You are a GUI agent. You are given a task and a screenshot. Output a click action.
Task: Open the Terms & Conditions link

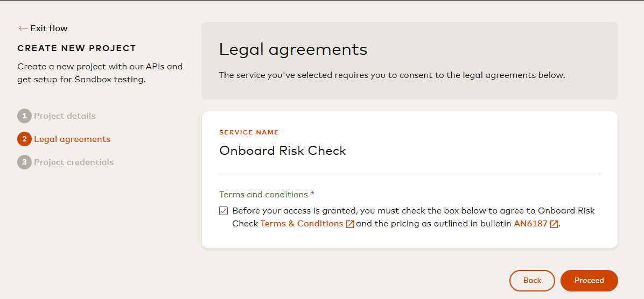tap(302, 224)
